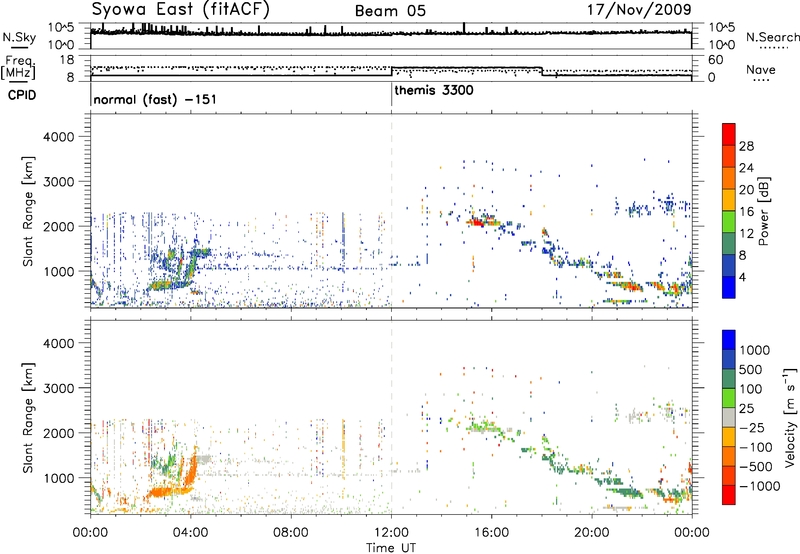Select the "normal (fast) -151" CPID entry

pyautogui.click(x=155, y=99)
